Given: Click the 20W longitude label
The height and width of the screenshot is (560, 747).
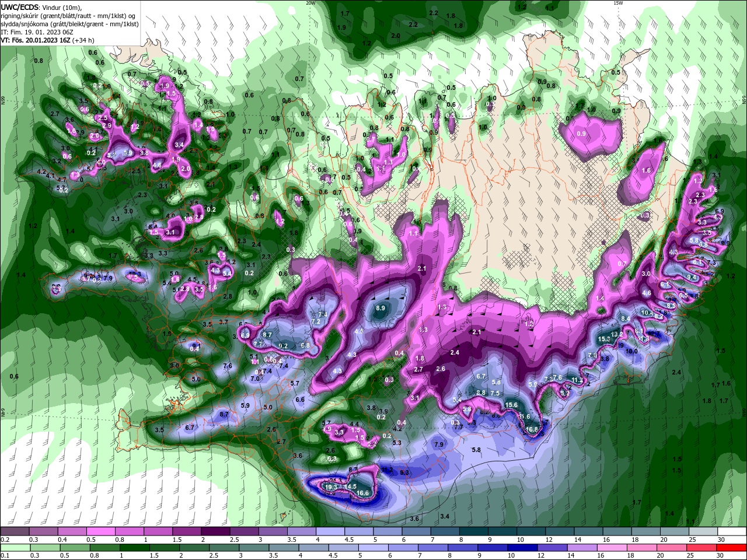Looking at the screenshot, I should coord(310,3).
